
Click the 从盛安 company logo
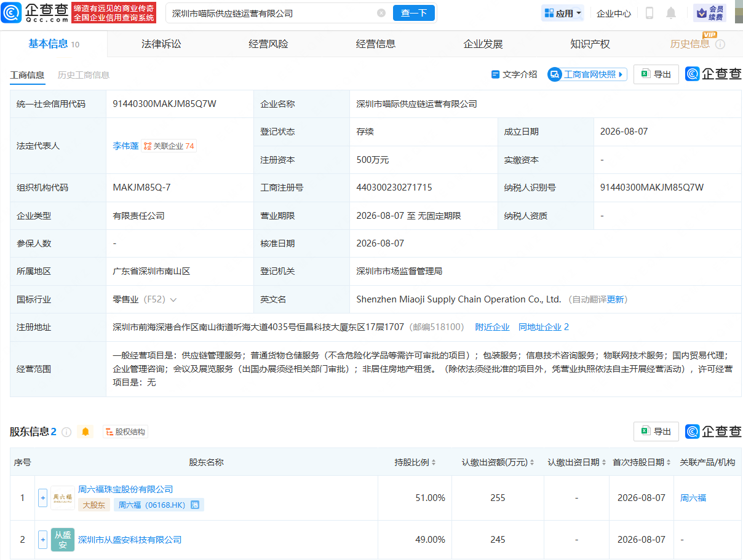(x=63, y=540)
